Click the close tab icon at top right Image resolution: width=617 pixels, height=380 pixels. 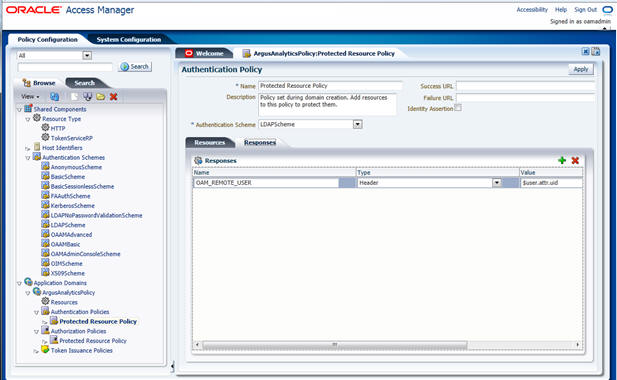coord(586,52)
